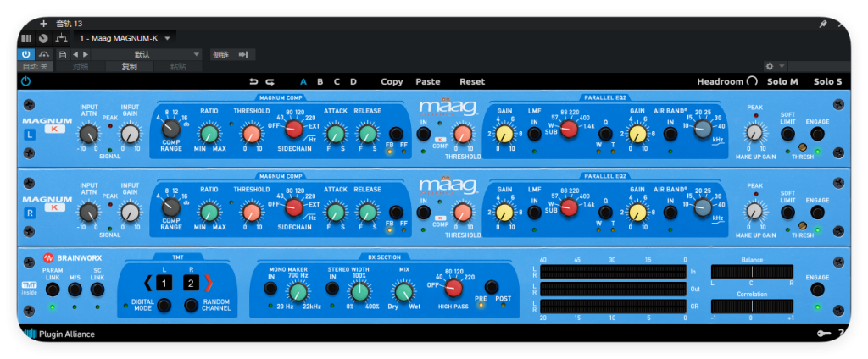Toggle the L channel AIR BAND IN button
The image size is (868, 359).
(670, 133)
